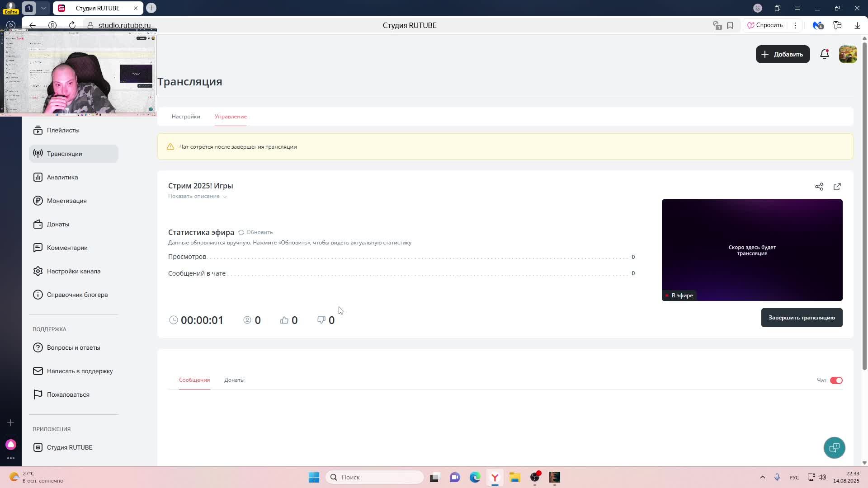Screen dimensions: 868x488
Task: Switch to the Настройки tab
Action: click(x=186, y=117)
